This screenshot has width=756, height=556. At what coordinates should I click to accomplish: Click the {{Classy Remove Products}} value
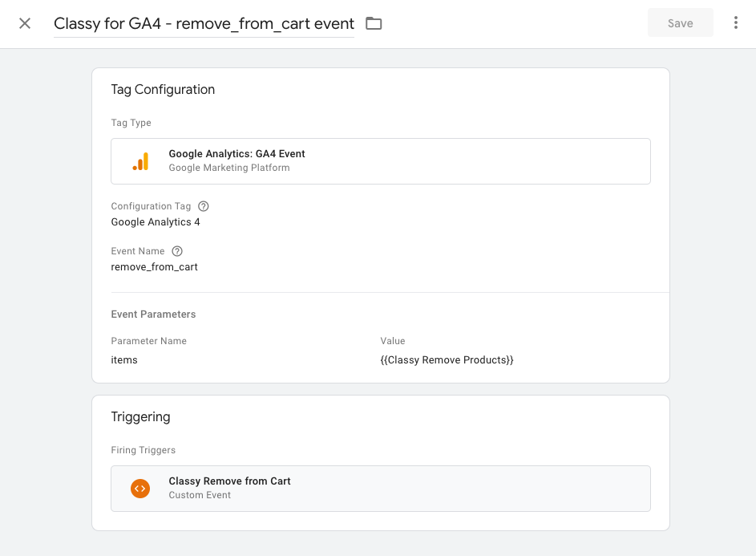[x=447, y=360]
